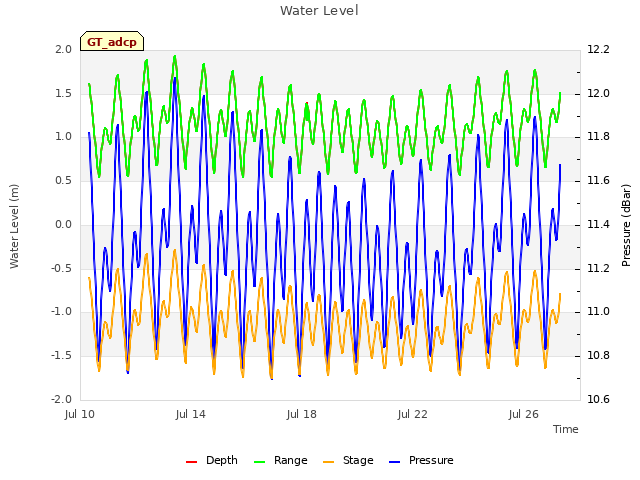Click the -1.5 left axis value

[62, 356]
